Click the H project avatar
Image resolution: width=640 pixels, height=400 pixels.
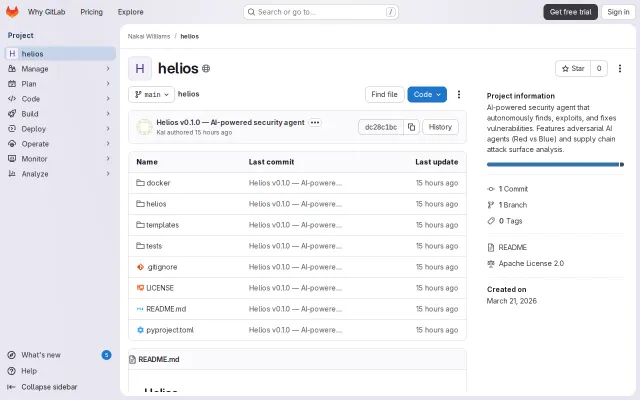tap(140, 69)
